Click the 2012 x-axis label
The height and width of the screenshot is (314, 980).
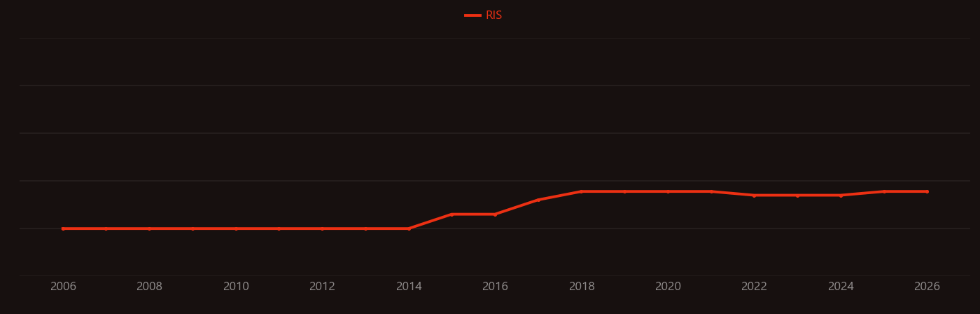(x=322, y=287)
